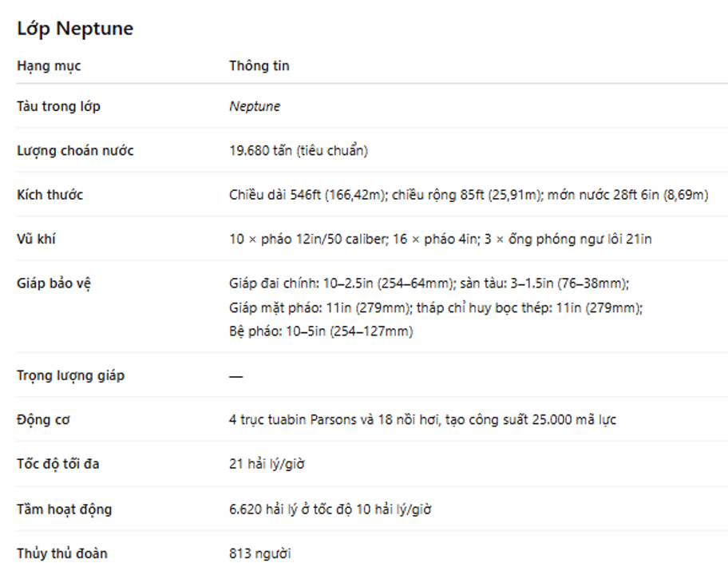Click the "Giáp bảo vệ" row label
Viewport: 728px width, 575px height.
tap(53, 283)
